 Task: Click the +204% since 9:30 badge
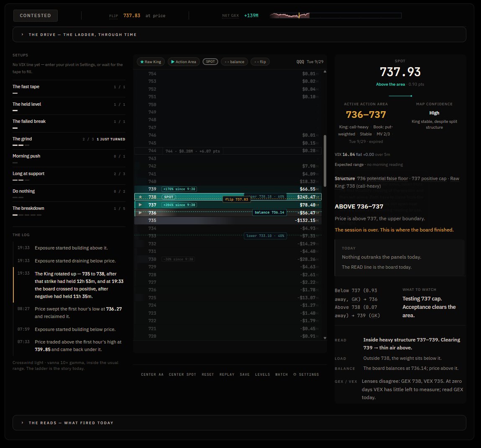coord(179,205)
